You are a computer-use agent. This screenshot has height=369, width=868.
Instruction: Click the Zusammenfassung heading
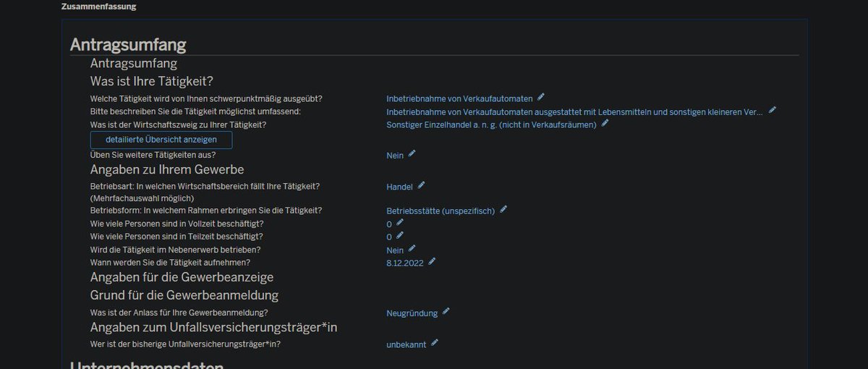pos(98,7)
